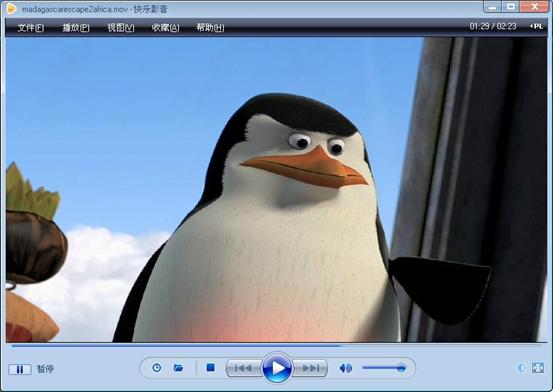This screenshot has width=553, height=392.
Task: Toggle fullscreen with the expand icon
Action: coord(537,368)
